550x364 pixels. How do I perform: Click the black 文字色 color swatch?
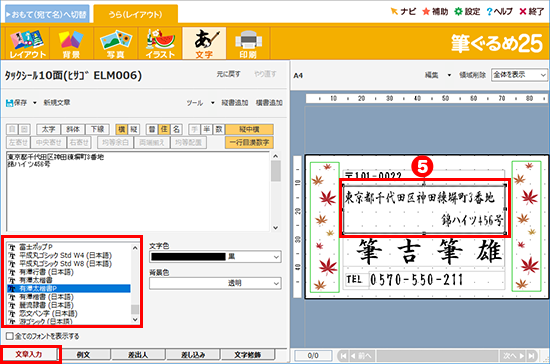point(188,257)
